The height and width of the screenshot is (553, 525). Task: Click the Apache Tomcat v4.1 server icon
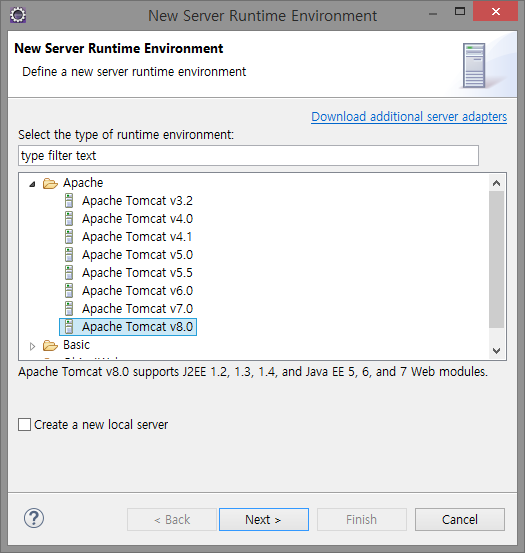(69, 237)
